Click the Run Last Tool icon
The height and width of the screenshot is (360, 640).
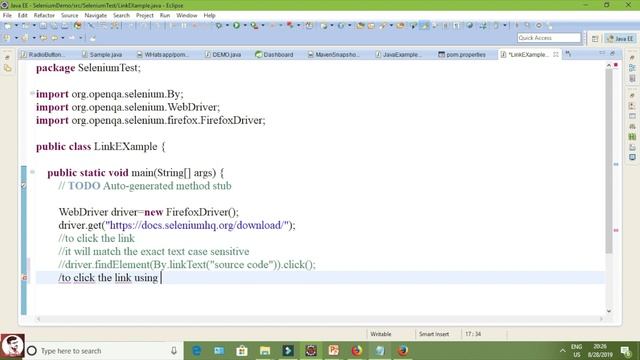[x=254, y=26]
